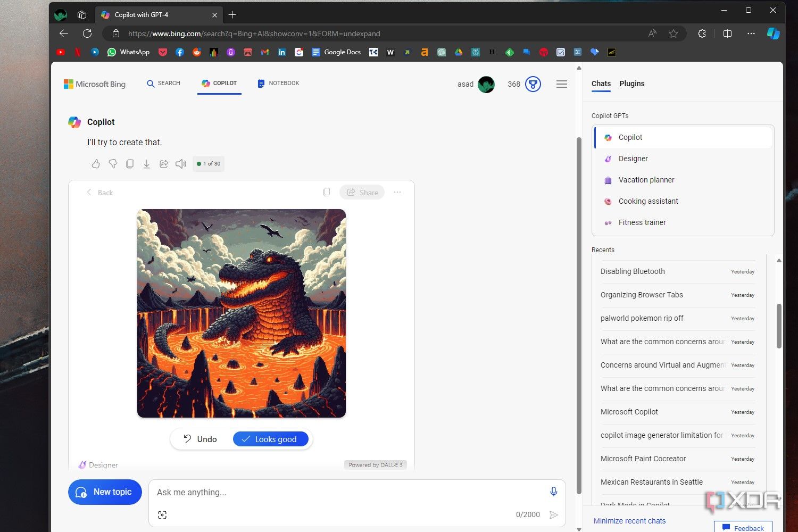798x532 pixels.
Task: Open the Copilot sidebar icon in Edge toolbar
Action: click(773, 34)
